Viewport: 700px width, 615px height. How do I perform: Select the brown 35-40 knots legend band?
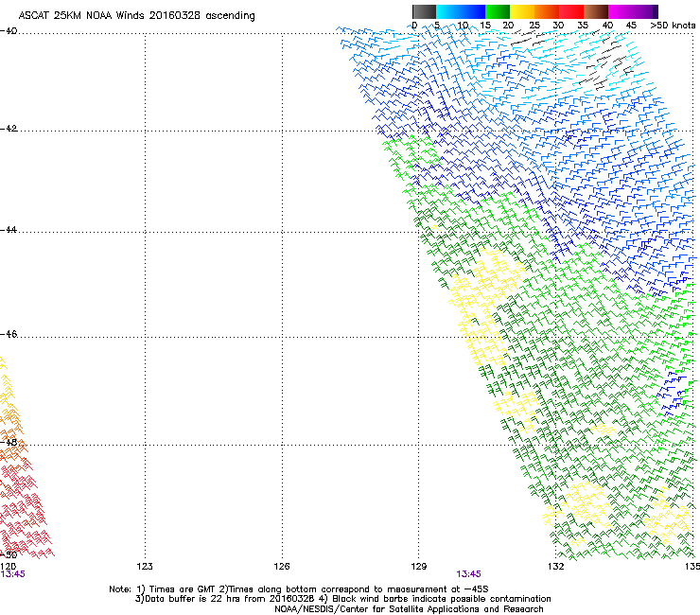coord(596,11)
